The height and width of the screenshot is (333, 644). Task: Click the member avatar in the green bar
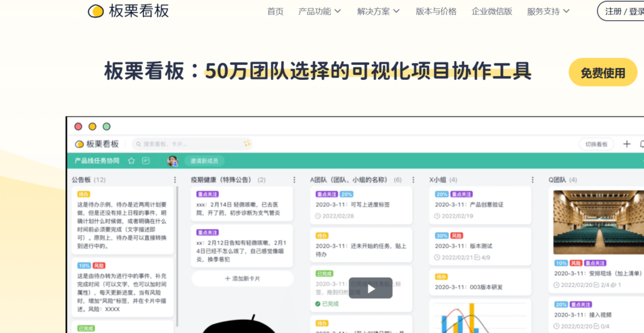[x=172, y=161]
